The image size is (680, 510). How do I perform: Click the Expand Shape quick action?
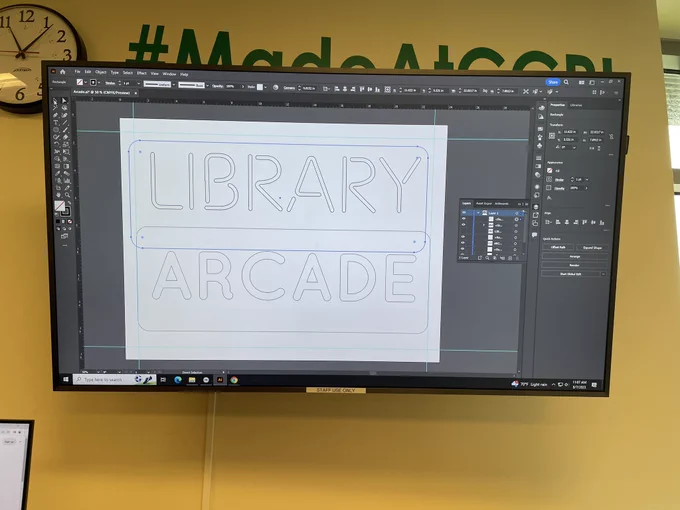click(592, 248)
